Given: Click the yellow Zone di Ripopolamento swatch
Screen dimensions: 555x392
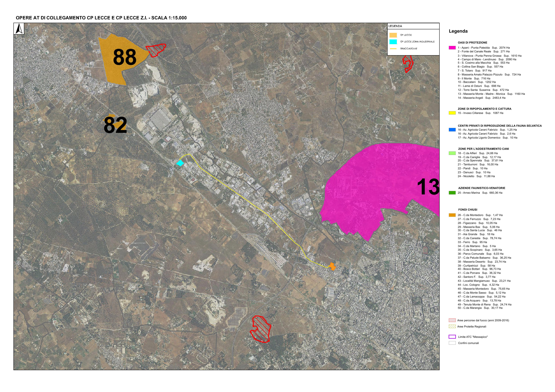Looking at the screenshot, I should click(x=452, y=113).
